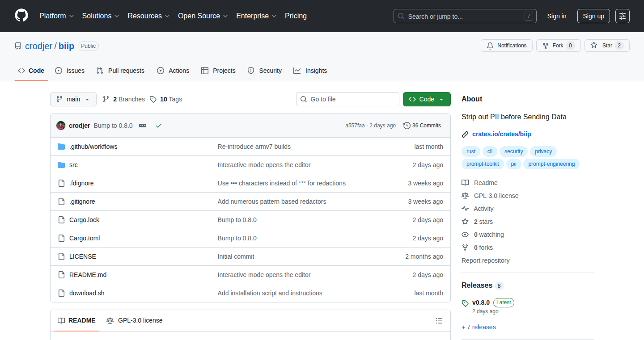This screenshot has height=340, width=644.
Task: Click Report repository
Action: pos(486,260)
